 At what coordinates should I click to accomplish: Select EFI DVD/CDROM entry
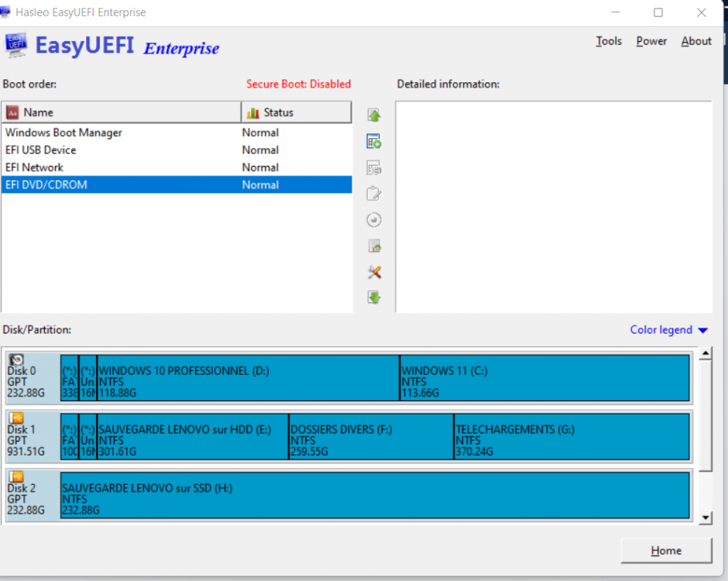click(177, 185)
